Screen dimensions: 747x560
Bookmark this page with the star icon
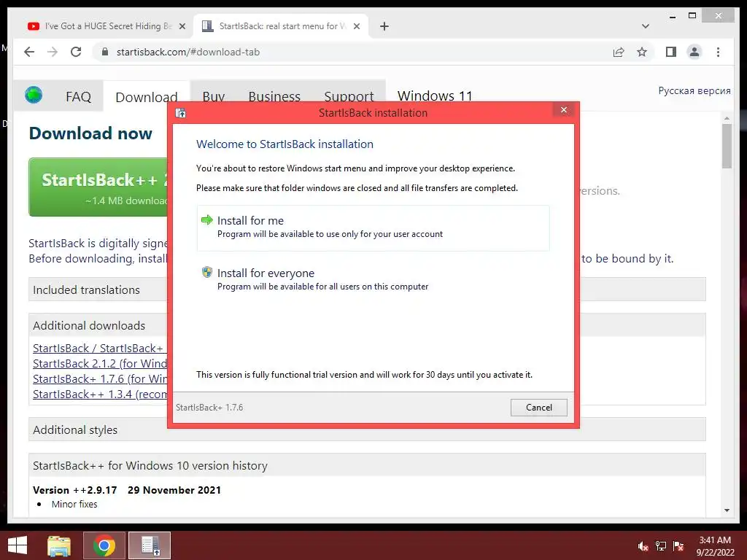click(x=642, y=52)
